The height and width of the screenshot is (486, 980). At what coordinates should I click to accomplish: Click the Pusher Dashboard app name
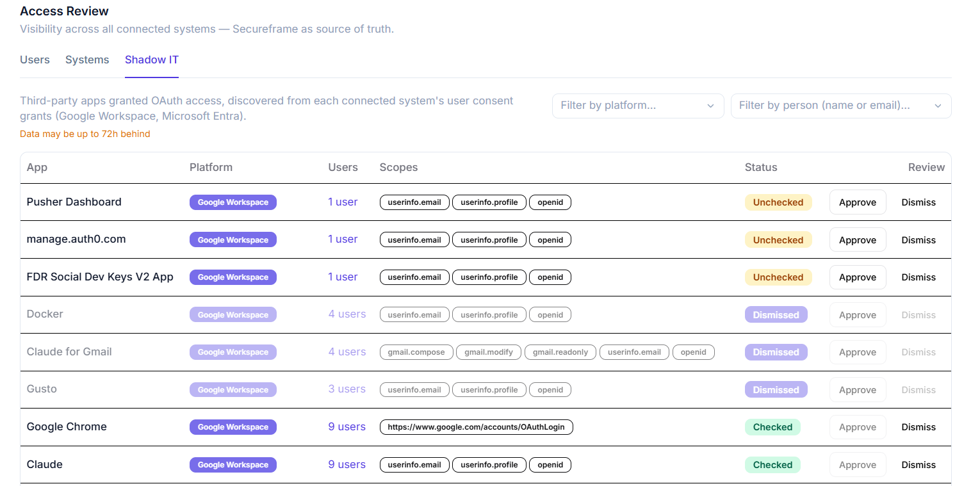pos(74,202)
